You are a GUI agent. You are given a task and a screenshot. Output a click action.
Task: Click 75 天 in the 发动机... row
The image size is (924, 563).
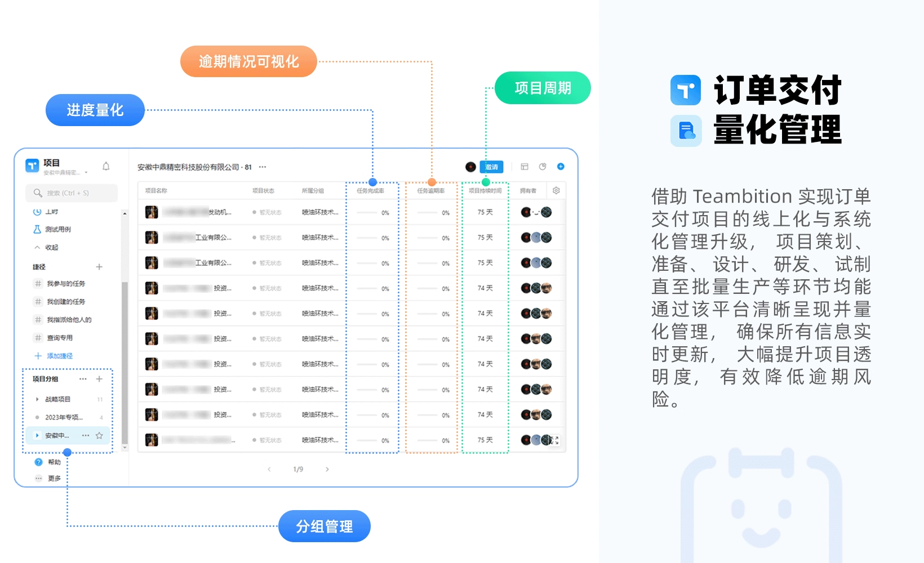click(485, 212)
